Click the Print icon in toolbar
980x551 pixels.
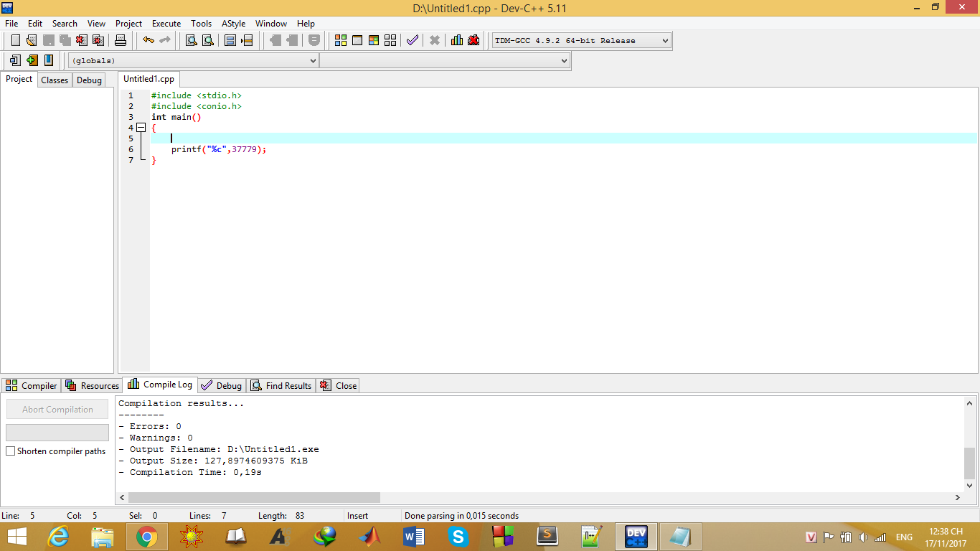pyautogui.click(x=121, y=40)
